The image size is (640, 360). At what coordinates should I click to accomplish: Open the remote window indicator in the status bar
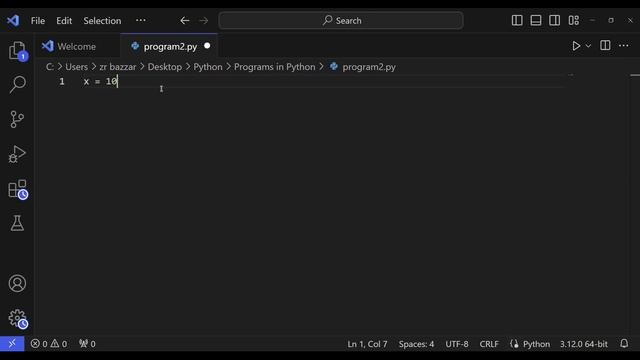coord(12,344)
